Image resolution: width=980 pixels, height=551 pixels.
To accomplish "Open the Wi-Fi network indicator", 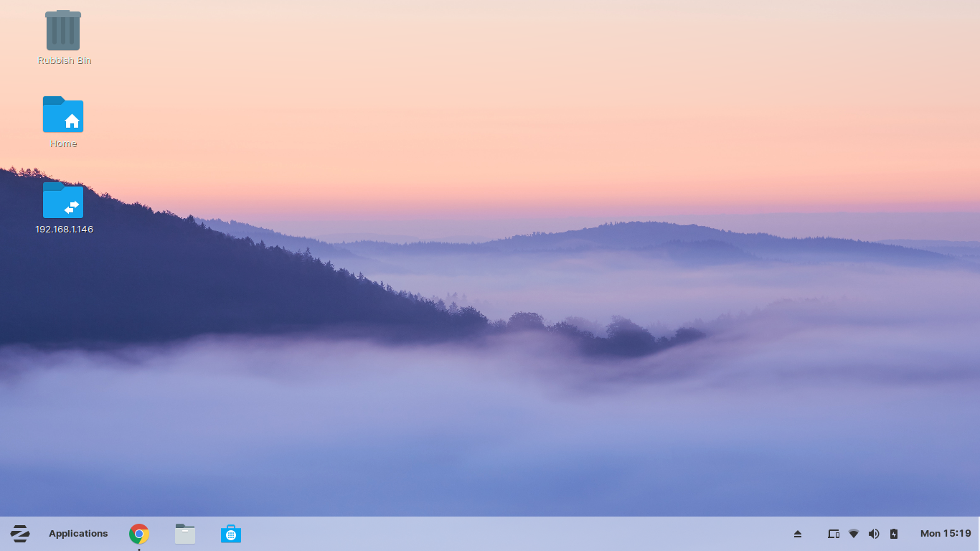I will coord(854,534).
